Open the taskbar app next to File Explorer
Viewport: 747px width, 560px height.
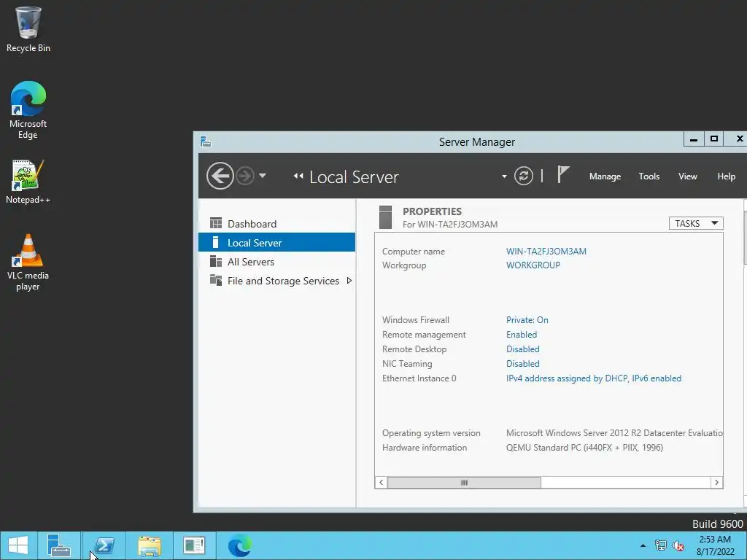194,545
